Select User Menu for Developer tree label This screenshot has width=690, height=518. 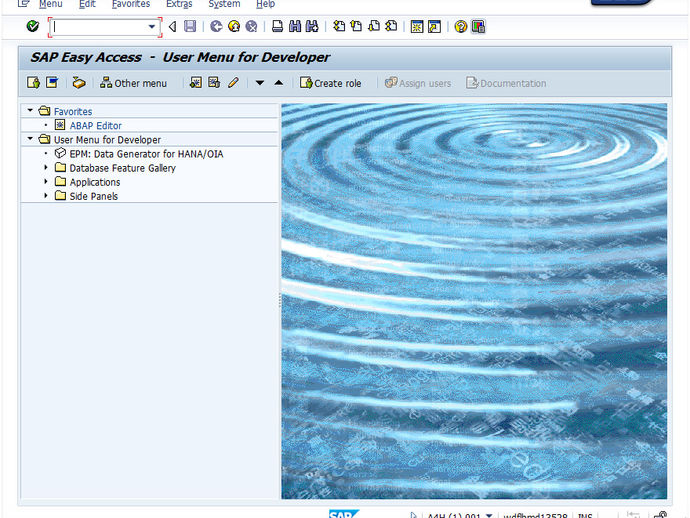107,140
